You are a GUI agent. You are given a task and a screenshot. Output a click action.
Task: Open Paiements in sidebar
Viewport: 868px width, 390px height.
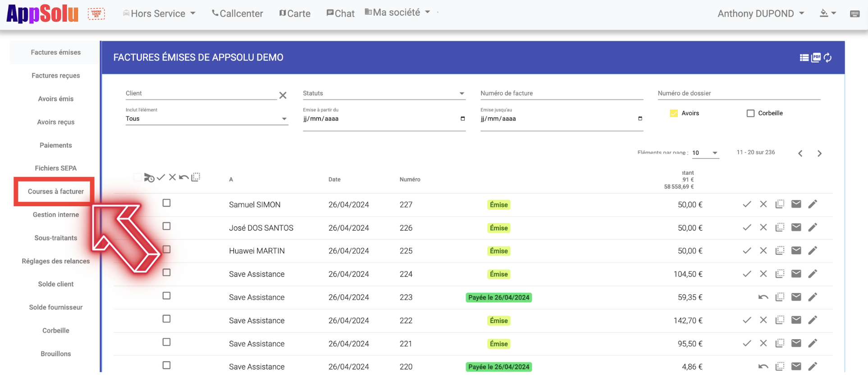click(x=56, y=145)
